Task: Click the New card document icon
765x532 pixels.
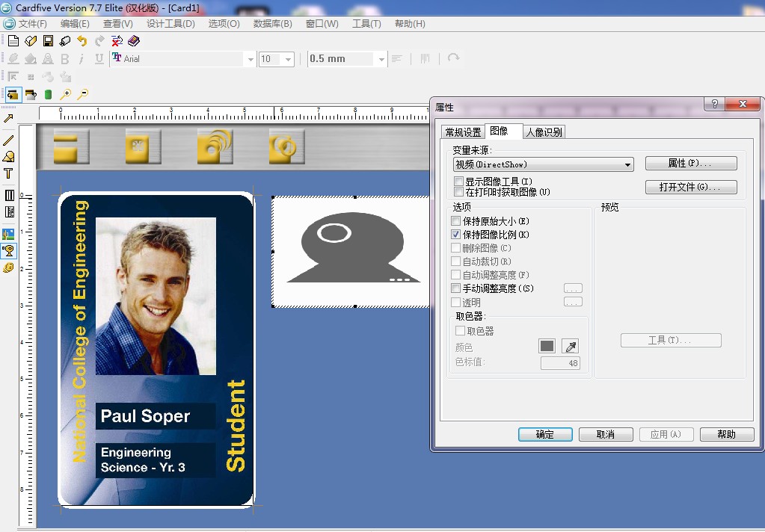Action: click(x=13, y=41)
